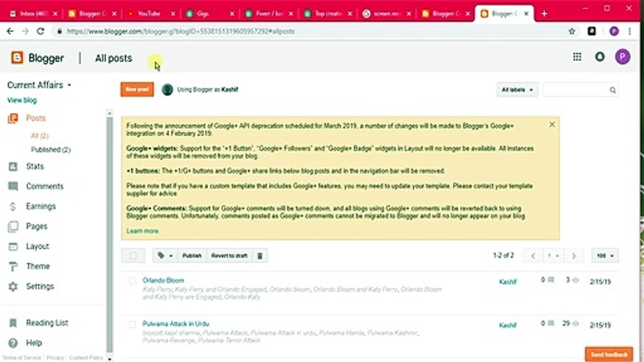Click the Settings gear icon

click(13, 287)
